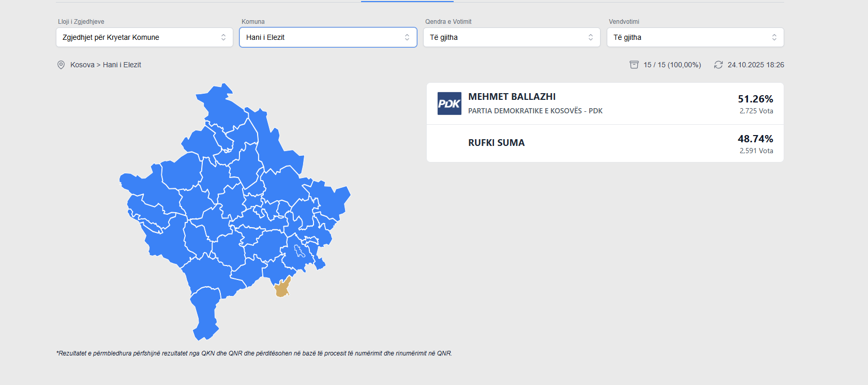Click Hani i Elezit in the breadcrumb
Screen dimensions: 868x385
[122, 65]
